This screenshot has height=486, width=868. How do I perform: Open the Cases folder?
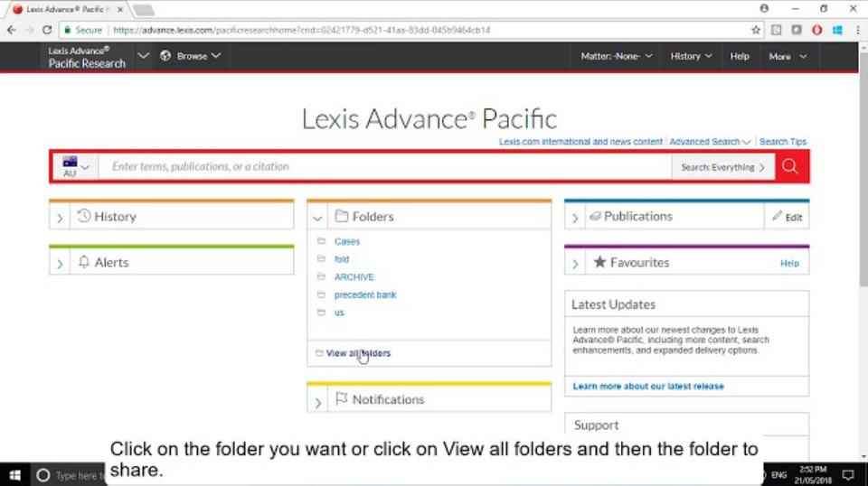coord(347,241)
